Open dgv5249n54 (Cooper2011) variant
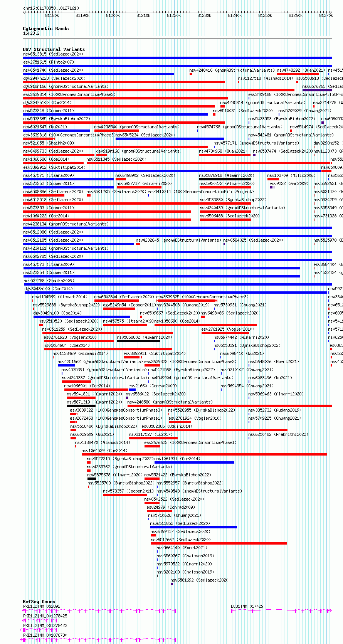Viewport: 343px width, 644px height. [129, 305]
